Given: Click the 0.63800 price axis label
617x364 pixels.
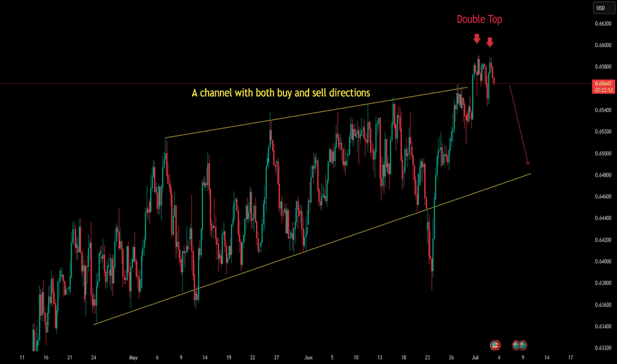Looking at the screenshot, I should [603, 283].
